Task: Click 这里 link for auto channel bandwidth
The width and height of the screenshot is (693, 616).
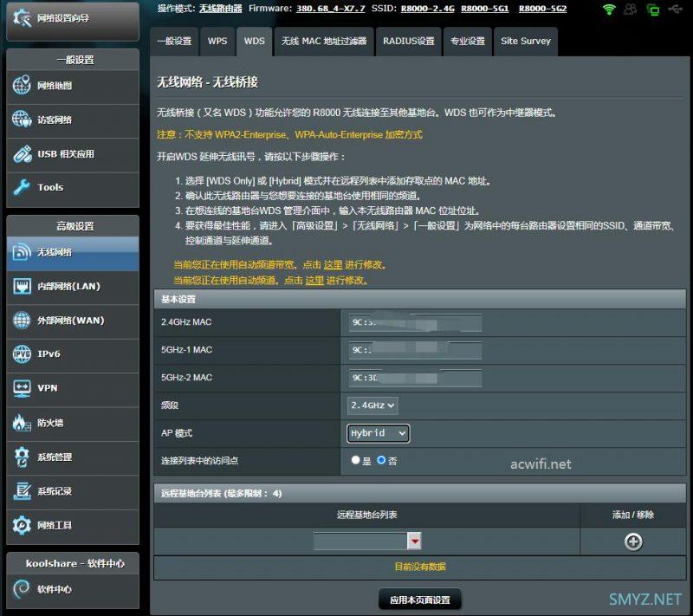Action: click(334, 265)
